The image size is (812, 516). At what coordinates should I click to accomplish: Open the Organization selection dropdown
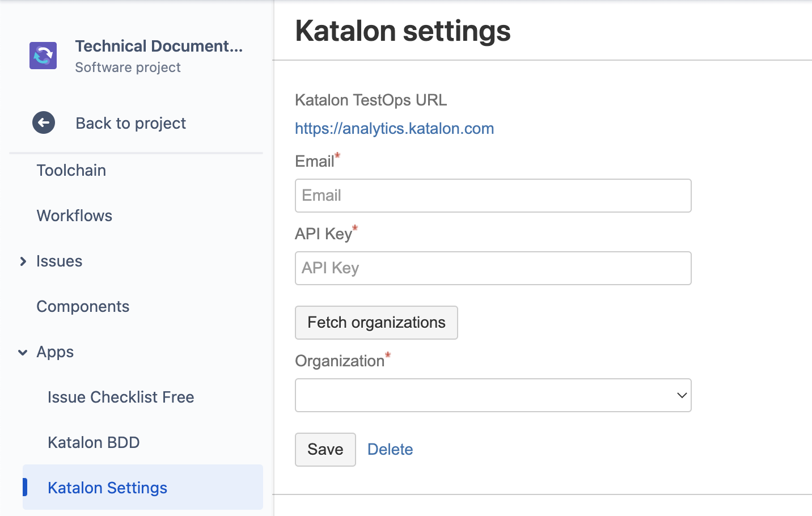pyautogui.click(x=493, y=395)
